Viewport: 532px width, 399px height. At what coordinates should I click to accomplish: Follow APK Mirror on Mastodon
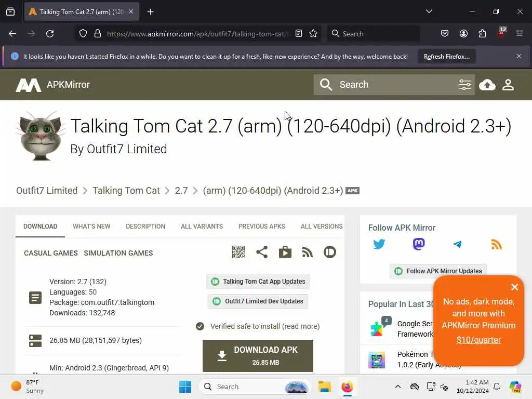(419, 244)
